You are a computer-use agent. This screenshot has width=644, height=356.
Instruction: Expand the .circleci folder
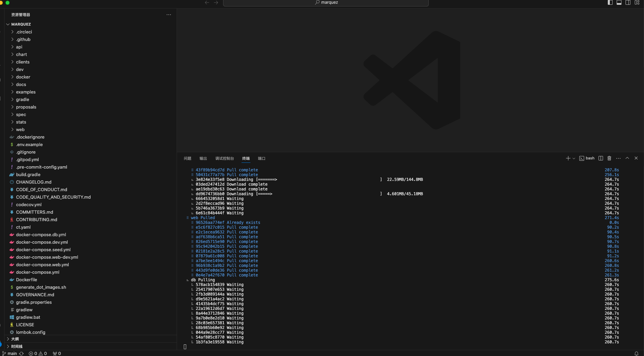[90, 32]
